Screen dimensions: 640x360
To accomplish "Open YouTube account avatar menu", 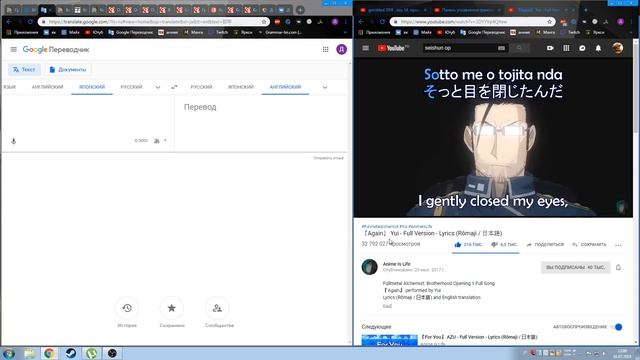I will 618,48.
